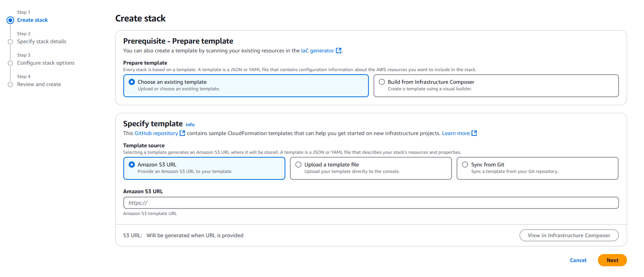Click the Amazon S3 URL input field
Image resolution: width=644 pixels, height=277 pixels.
(371, 203)
